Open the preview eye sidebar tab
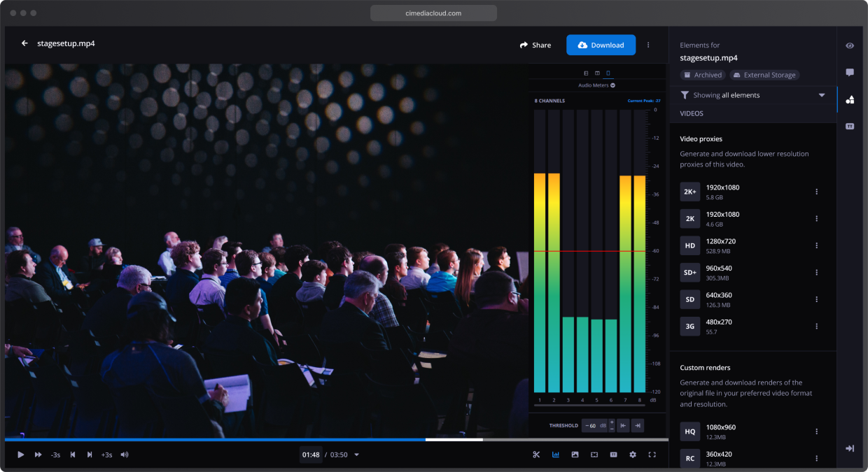868x472 pixels. [850, 45]
